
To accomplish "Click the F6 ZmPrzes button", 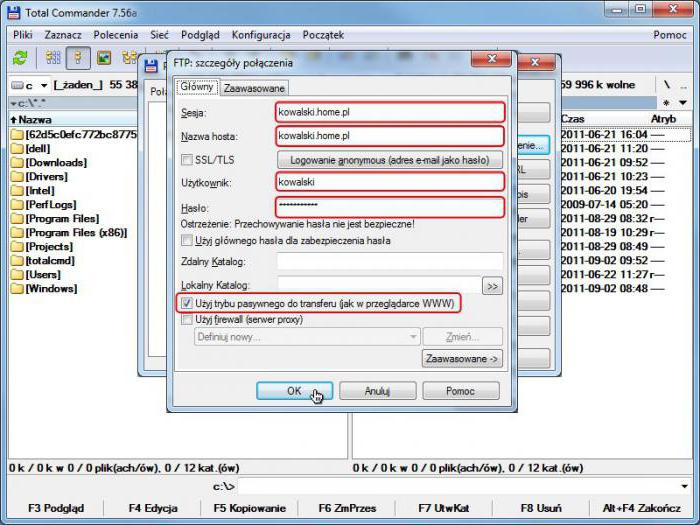I will pos(347,508).
